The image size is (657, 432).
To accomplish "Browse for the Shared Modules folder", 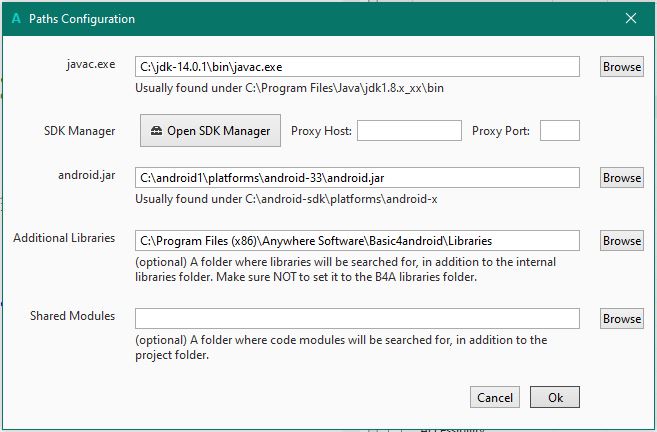I will click(x=621, y=319).
